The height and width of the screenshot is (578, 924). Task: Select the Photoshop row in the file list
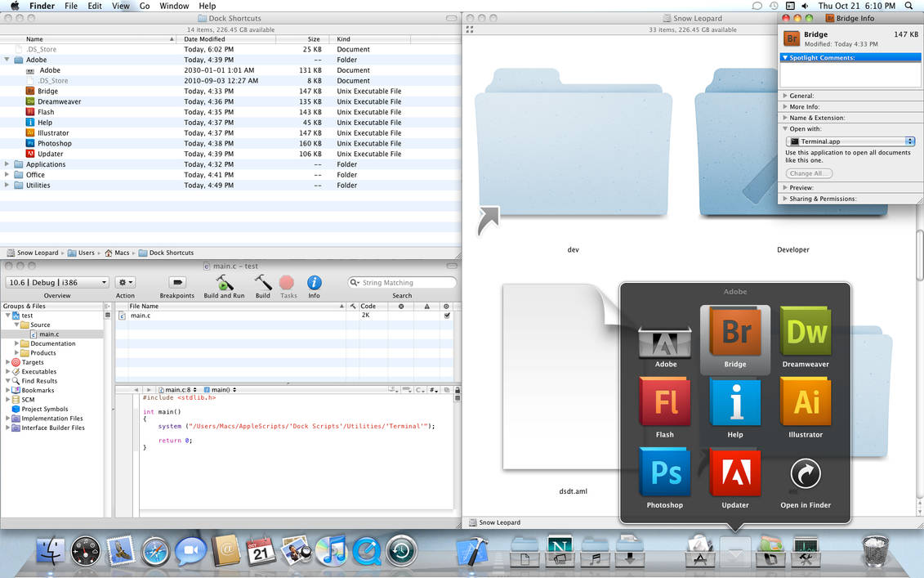coord(230,143)
